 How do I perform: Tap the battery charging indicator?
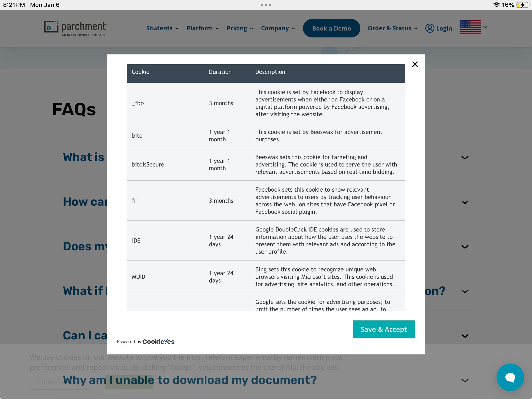[x=523, y=5]
